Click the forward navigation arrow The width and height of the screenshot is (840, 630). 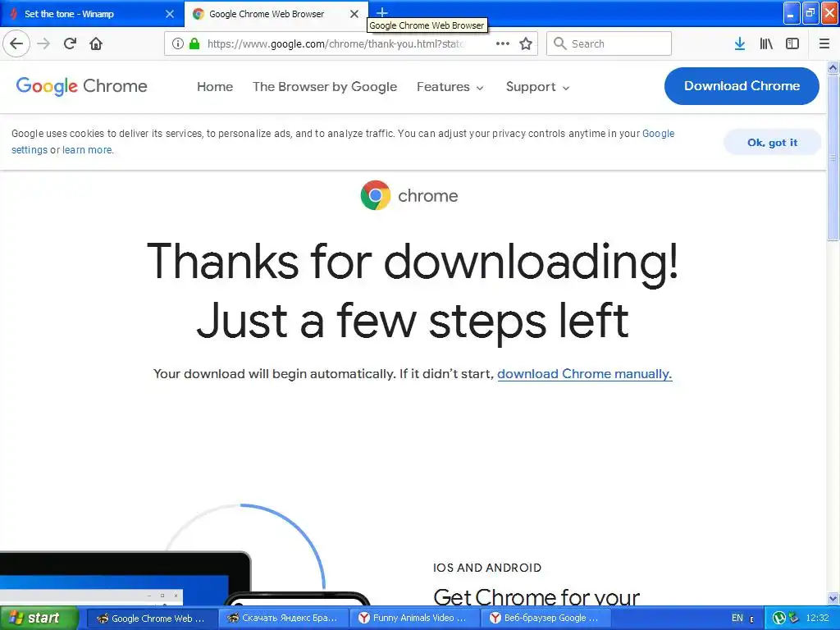(x=44, y=43)
